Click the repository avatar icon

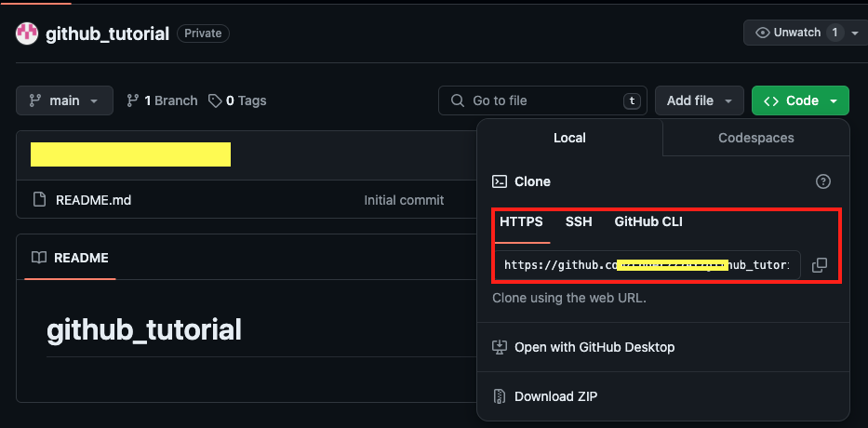(x=27, y=33)
